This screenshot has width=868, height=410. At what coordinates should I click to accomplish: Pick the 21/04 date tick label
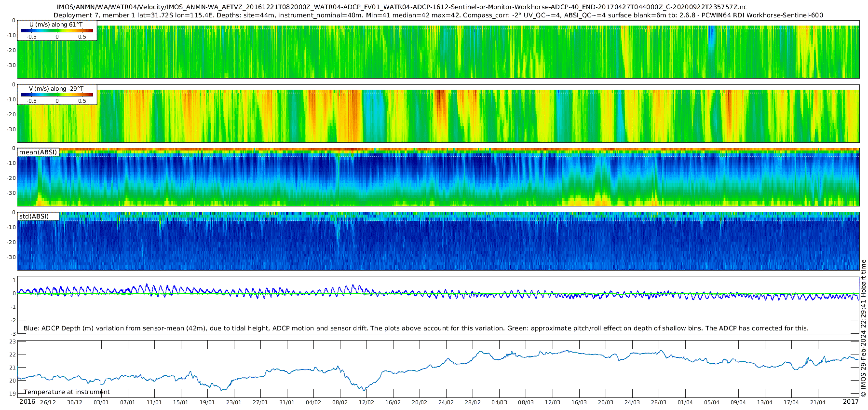(818, 402)
